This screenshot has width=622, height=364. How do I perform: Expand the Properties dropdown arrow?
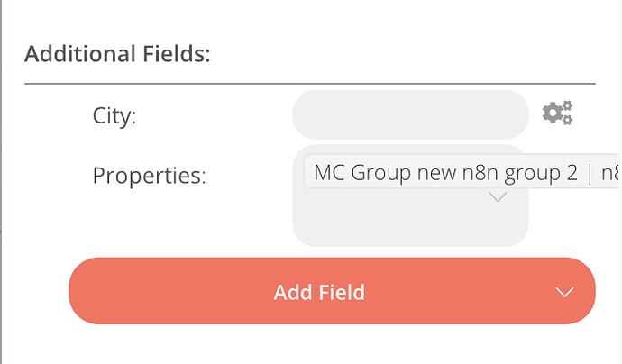[498, 197]
